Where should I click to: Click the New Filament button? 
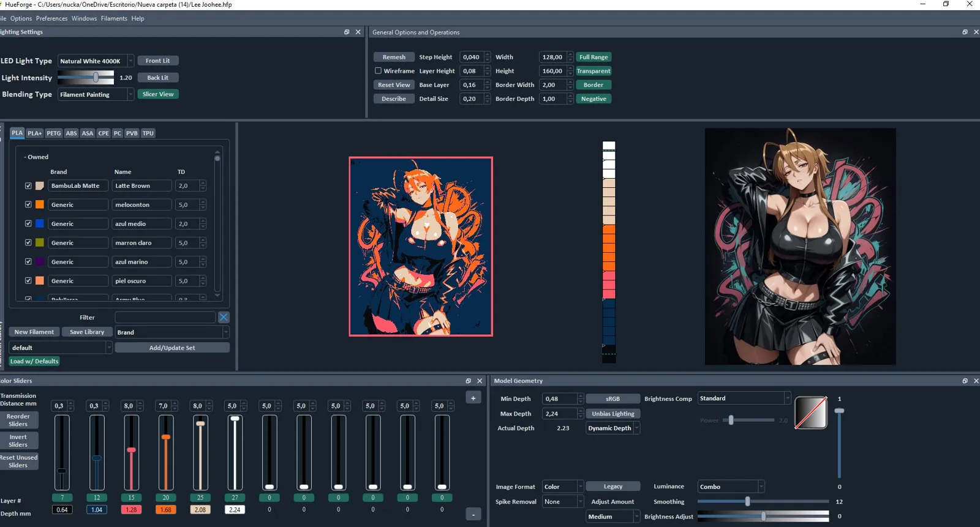pos(34,332)
